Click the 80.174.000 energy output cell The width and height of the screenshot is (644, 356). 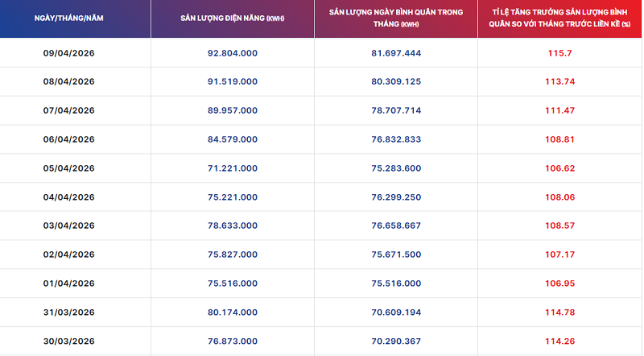pyautogui.click(x=233, y=313)
